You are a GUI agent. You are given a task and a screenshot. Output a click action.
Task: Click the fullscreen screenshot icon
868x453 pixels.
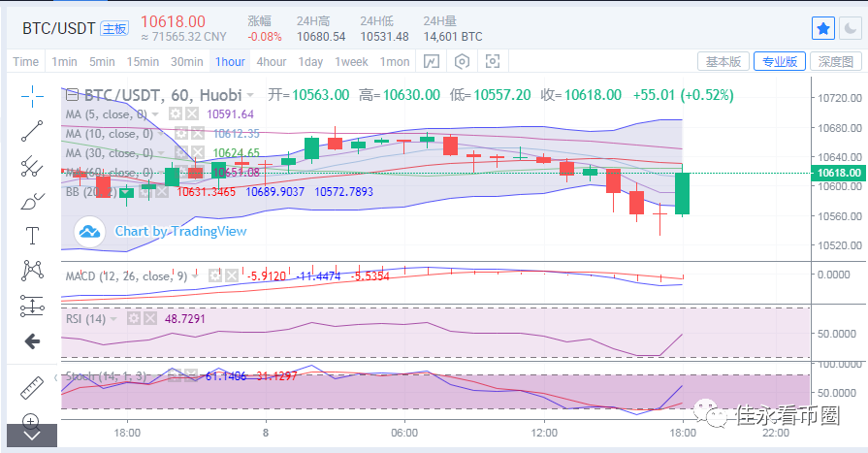[x=493, y=61]
